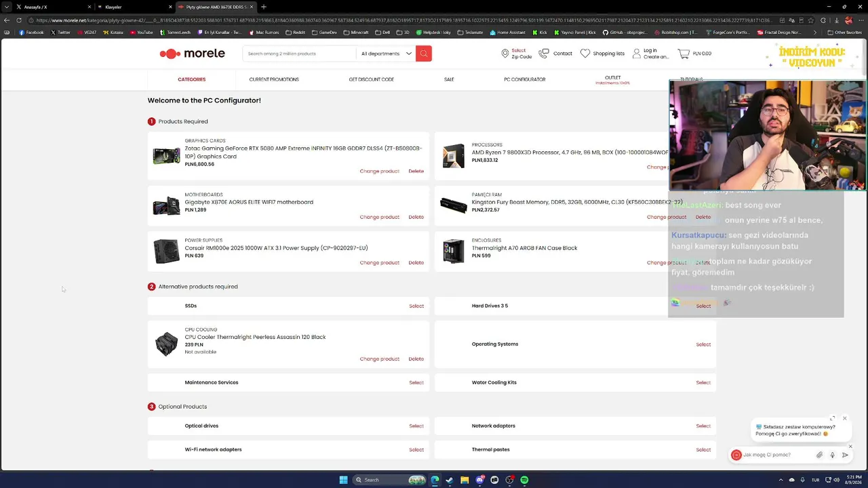Image resolution: width=868 pixels, height=488 pixels.
Task: Open the shopping cart icon
Action: [684, 54]
